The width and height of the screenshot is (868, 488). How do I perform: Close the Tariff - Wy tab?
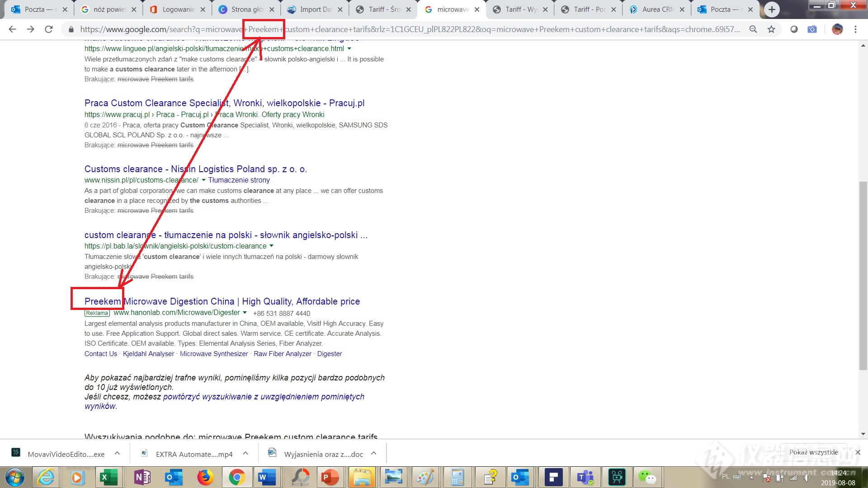[545, 9]
